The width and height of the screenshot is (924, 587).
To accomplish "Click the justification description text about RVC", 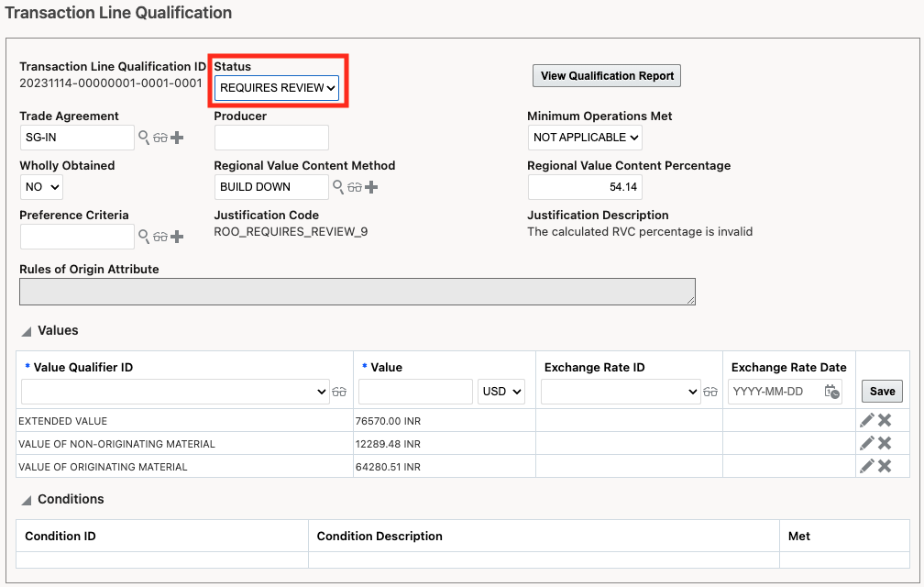I will 640,232.
